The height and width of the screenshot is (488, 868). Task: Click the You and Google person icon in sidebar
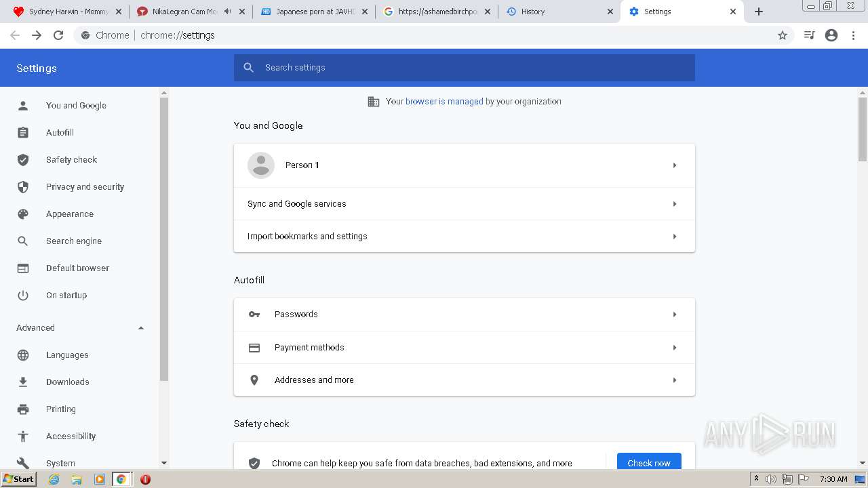(23, 106)
